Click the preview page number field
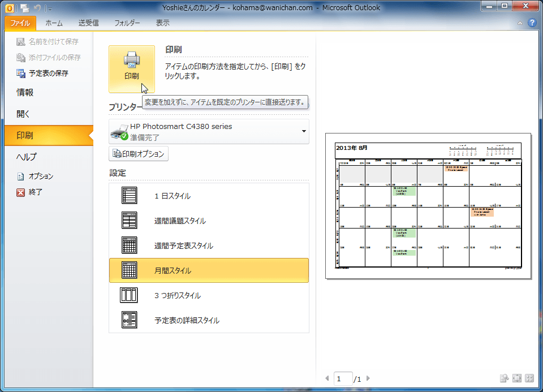Image resolution: width=543 pixels, height=392 pixels. click(x=343, y=379)
